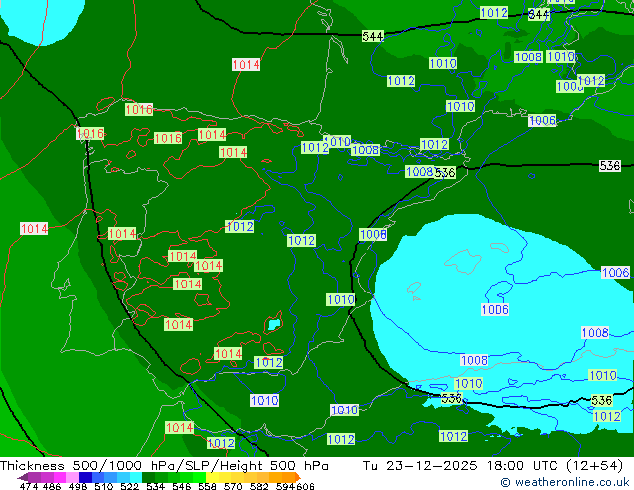634x490 pixels.
Task: Select the bright lime green legend swatch
Action: click(x=199, y=477)
